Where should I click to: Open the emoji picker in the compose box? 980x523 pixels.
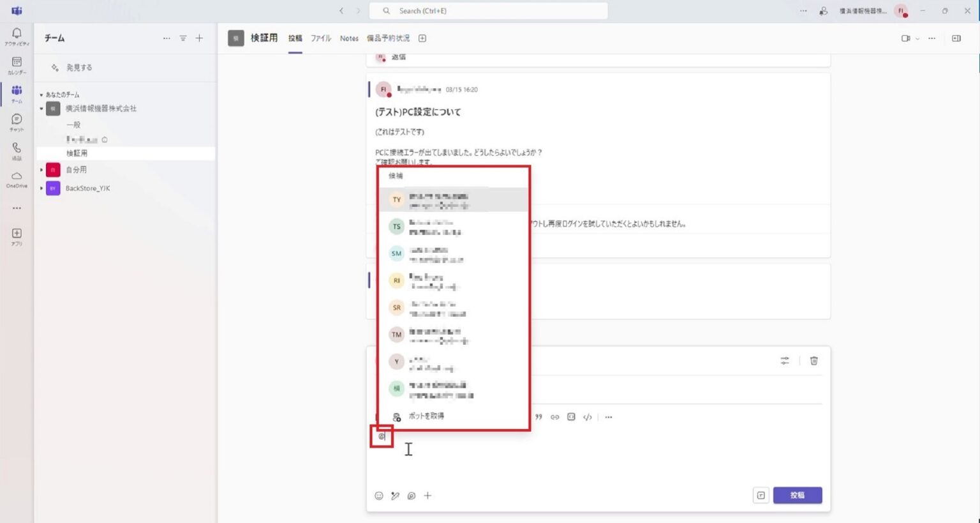click(x=378, y=496)
